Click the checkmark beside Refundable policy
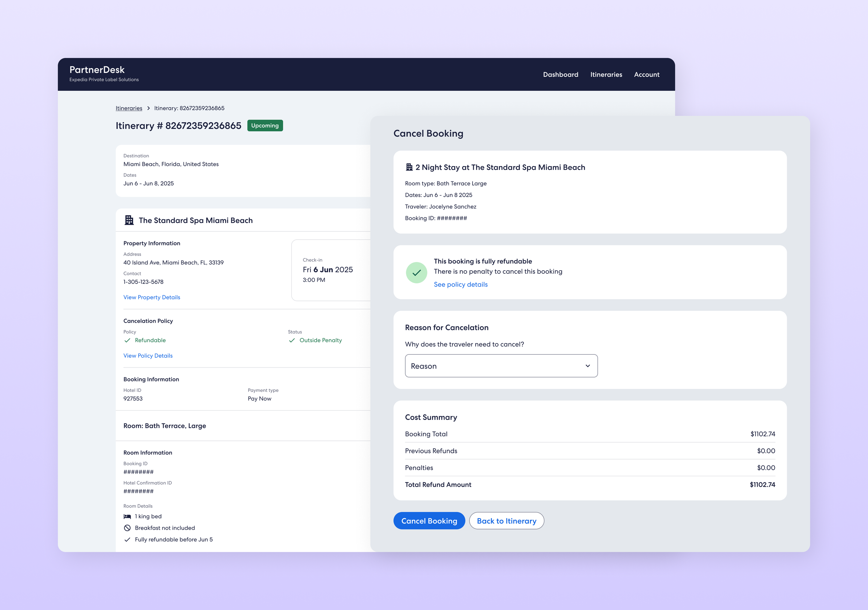Screen dimensions: 868x610 coord(127,340)
